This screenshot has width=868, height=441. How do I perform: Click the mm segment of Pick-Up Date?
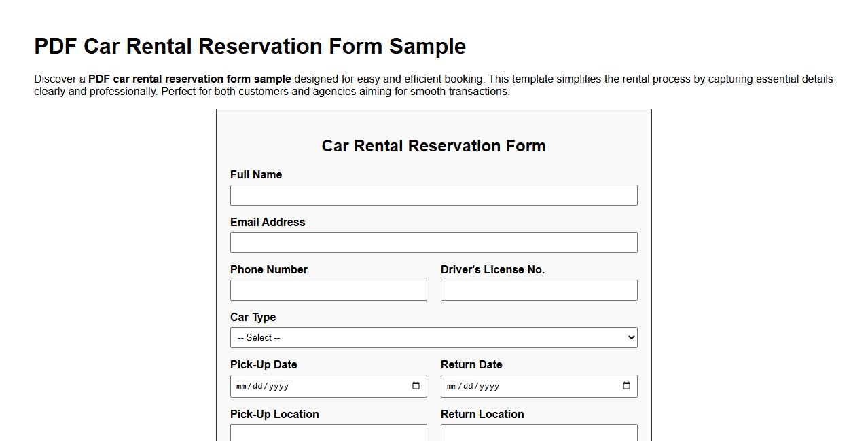click(x=241, y=386)
